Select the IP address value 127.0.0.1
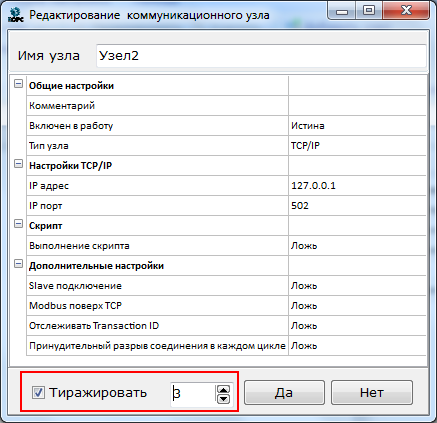The image size is (437, 423). tap(357, 186)
